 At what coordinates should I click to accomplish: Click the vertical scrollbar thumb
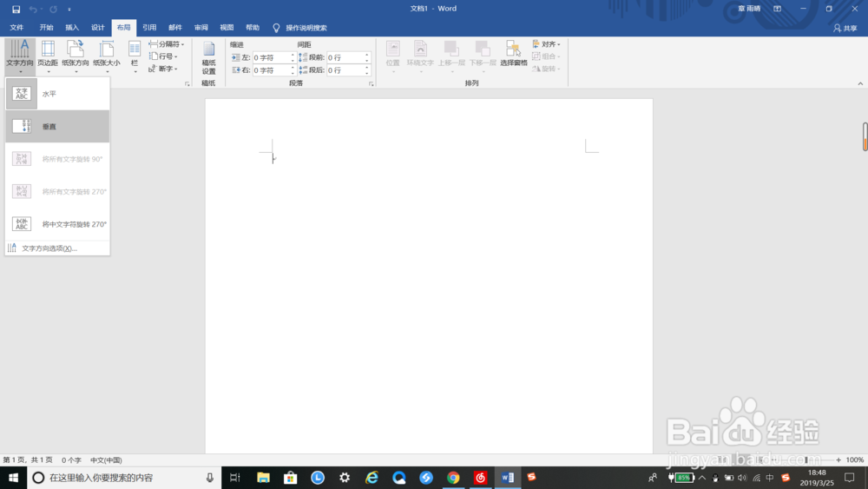pyautogui.click(x=865, y=136)
